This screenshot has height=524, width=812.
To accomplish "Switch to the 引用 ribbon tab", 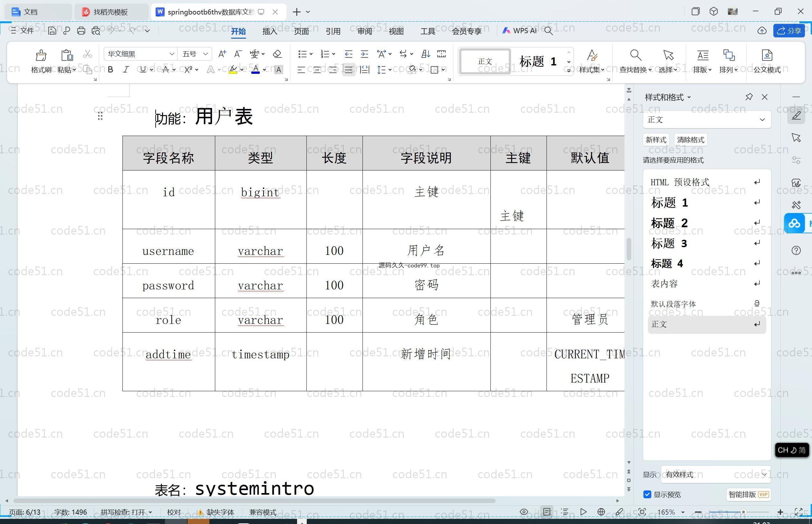I will (x=333, y=31).
